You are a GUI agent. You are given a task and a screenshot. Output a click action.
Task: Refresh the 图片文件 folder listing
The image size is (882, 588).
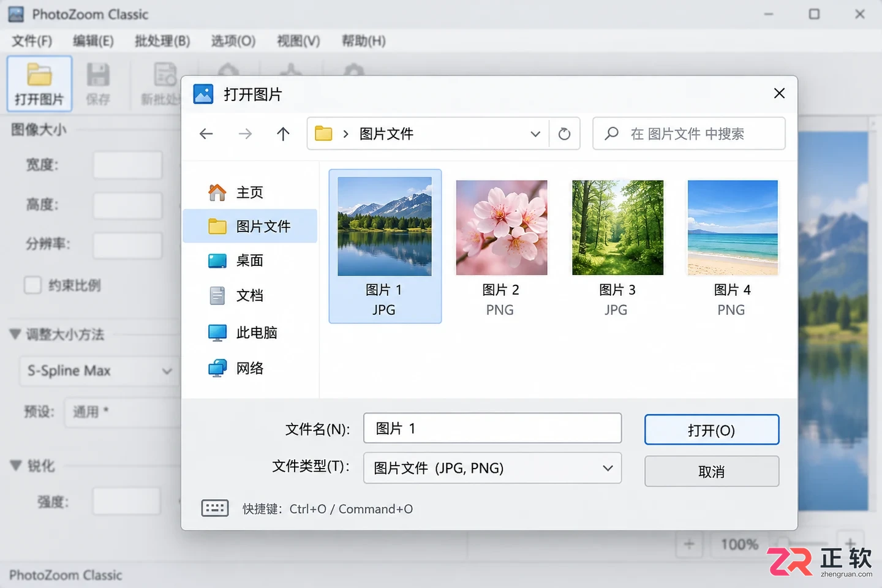coord(565,134)
